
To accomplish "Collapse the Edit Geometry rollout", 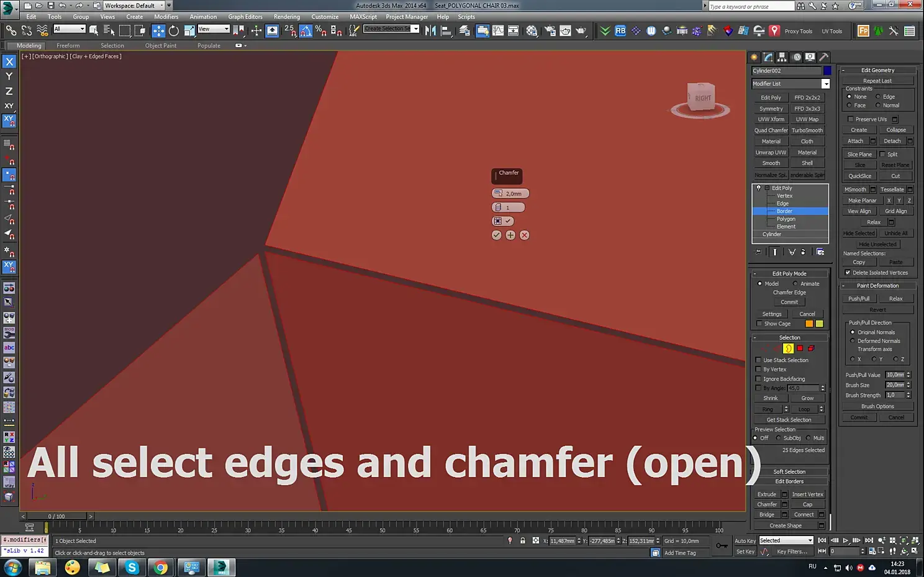I will (843, 70).
